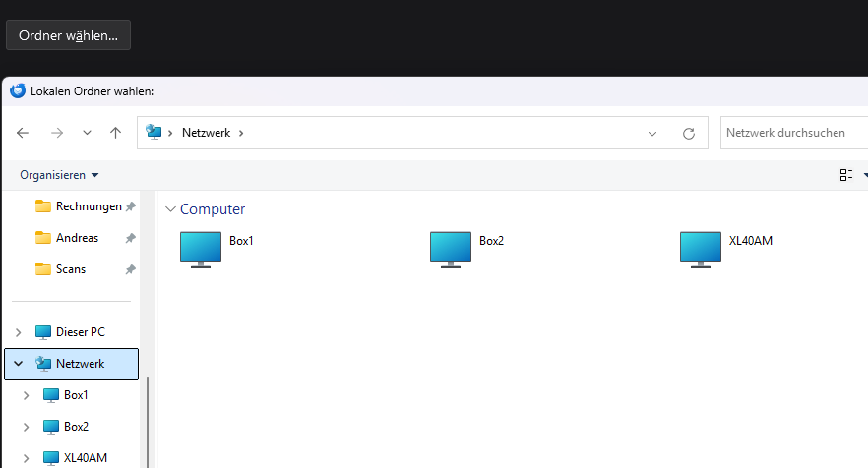Collapse the Computer group header
The image size is (868, 468).
[x=170, y=209]
